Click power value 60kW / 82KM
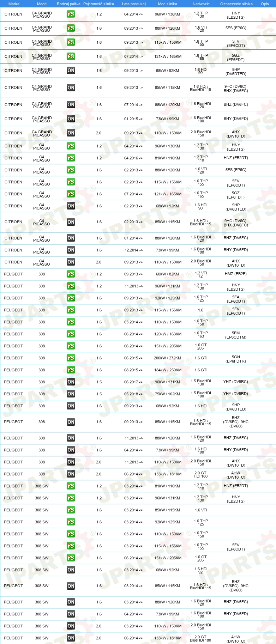The image size is (276, 644). click(167, 274)
